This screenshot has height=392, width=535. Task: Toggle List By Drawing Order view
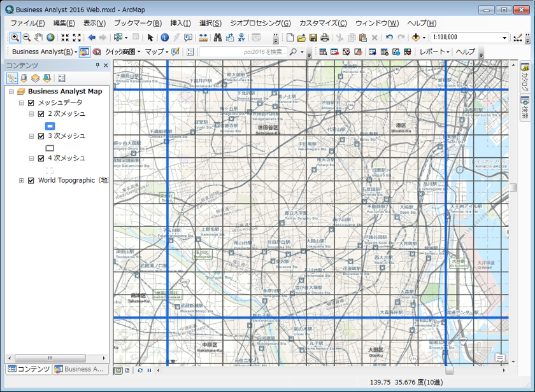(12, 78)
